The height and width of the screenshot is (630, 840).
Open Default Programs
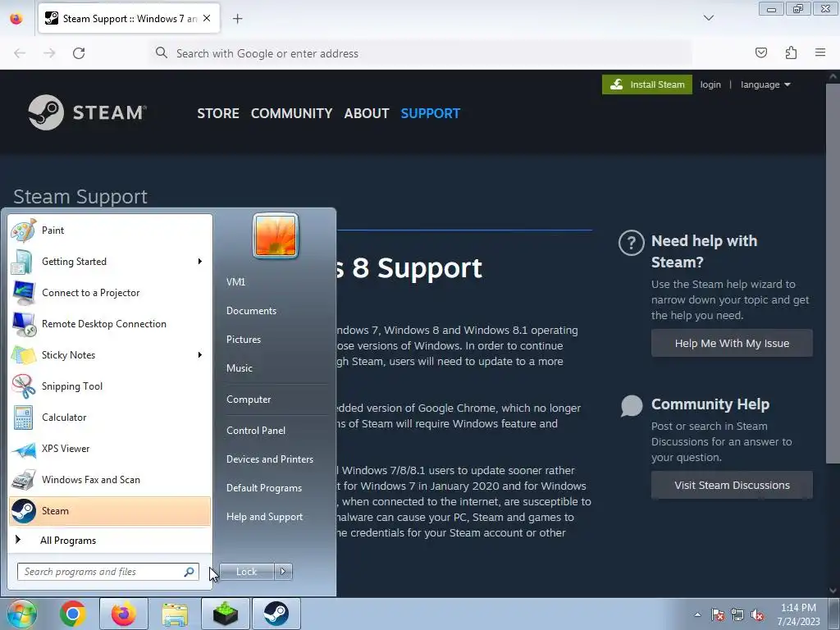264,488
